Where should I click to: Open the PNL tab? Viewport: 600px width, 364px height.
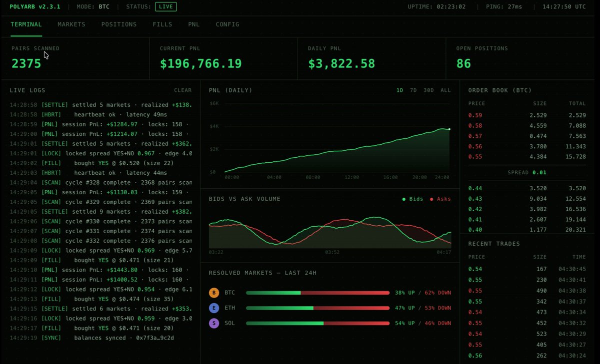point(194,24)
